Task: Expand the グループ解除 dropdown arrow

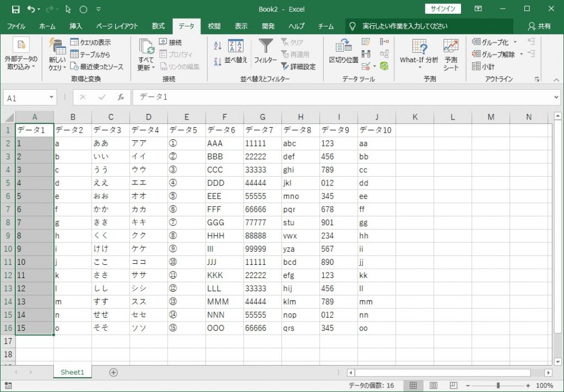Action: pyautogui.click(x=521, y=55)
